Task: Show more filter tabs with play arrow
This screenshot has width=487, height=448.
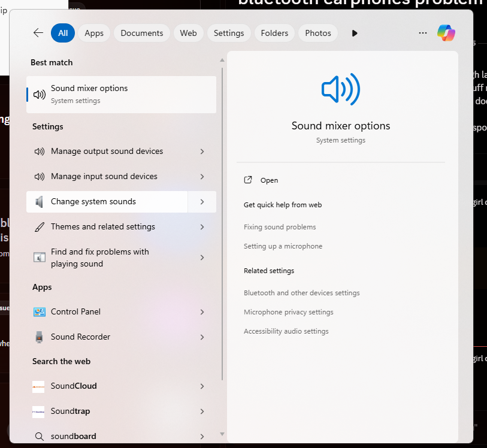Action: [x=355, y=33]
